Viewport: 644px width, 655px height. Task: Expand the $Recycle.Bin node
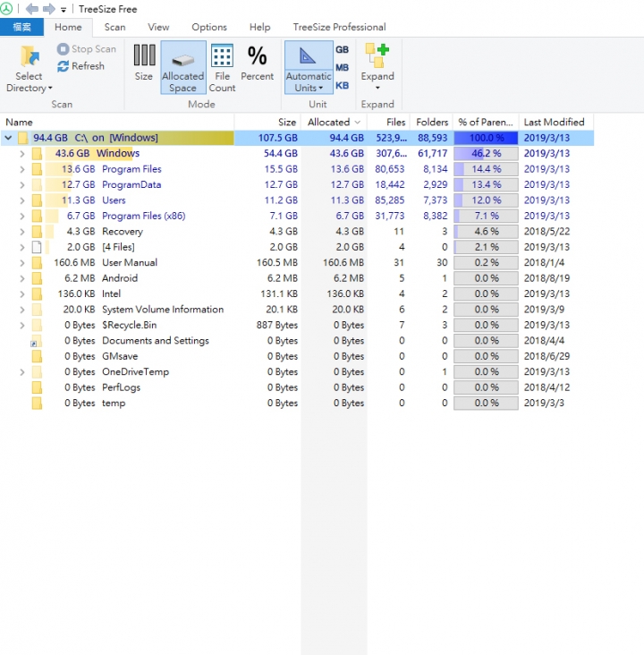click(x=22, y=325)
